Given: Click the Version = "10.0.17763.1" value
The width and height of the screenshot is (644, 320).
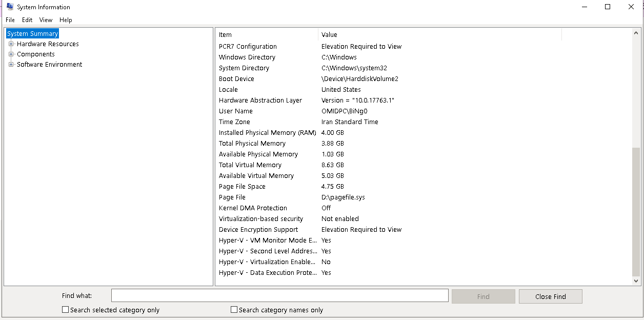Looking at the screenshot, I should click(x=358, y=101).
